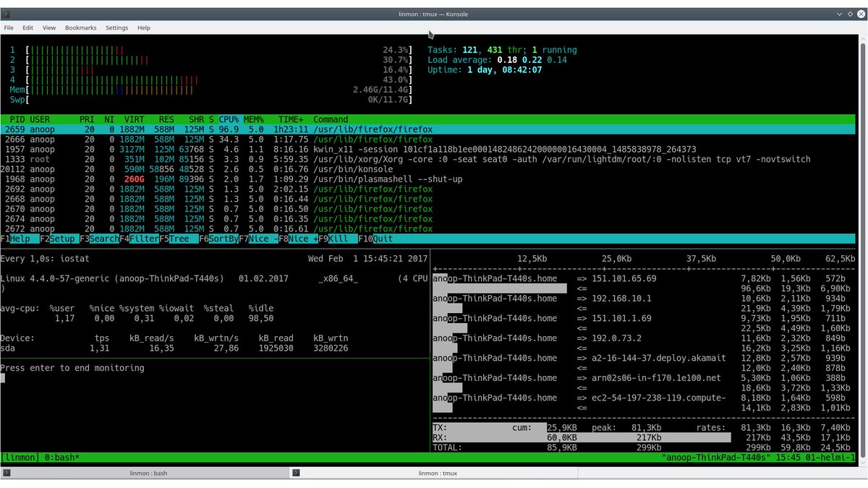This screenshot has width=868, height=488.
Task: Click the iftop RX totals row
Action: [644, 438]
